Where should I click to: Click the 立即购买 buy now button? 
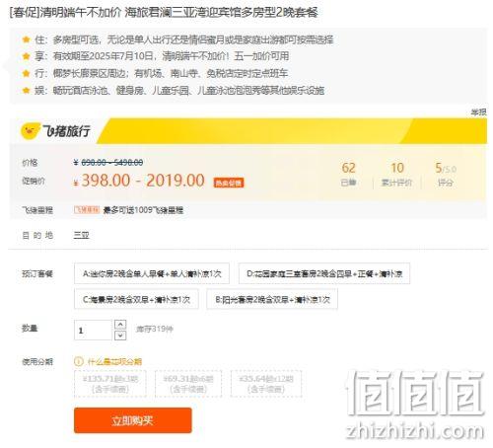(x=133, y=420)
